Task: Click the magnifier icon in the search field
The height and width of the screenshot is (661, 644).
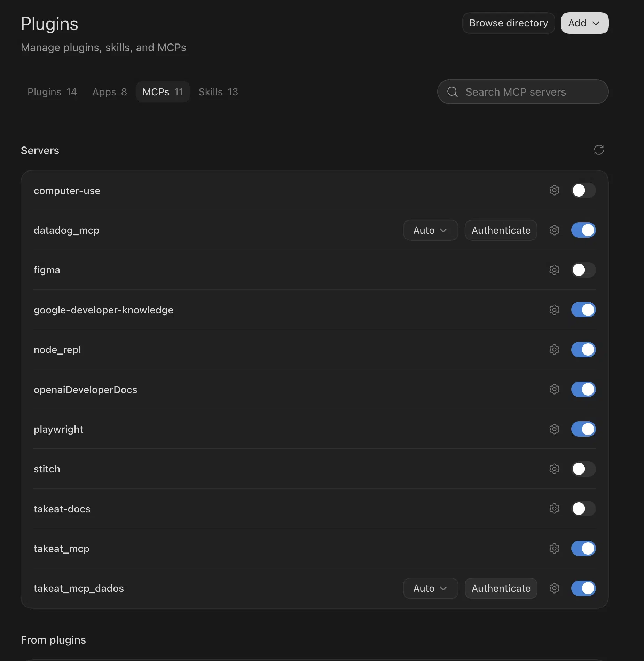Action: tap(452, 92)
